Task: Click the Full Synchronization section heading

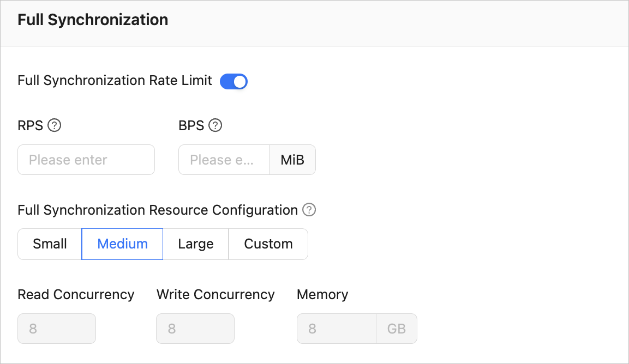Action: [93, 20]
